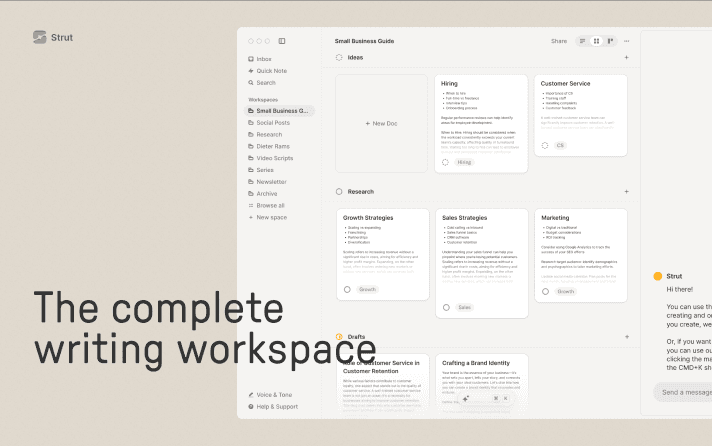The height and width of the screenshot is (446, 712).
Task: Open the Inbox
Action: pyautogui.click(x=260, y=59)
